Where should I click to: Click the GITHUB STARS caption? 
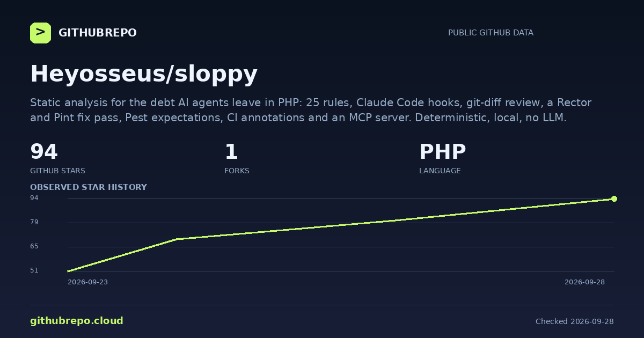pyautogui.click(x=57, y=171)
